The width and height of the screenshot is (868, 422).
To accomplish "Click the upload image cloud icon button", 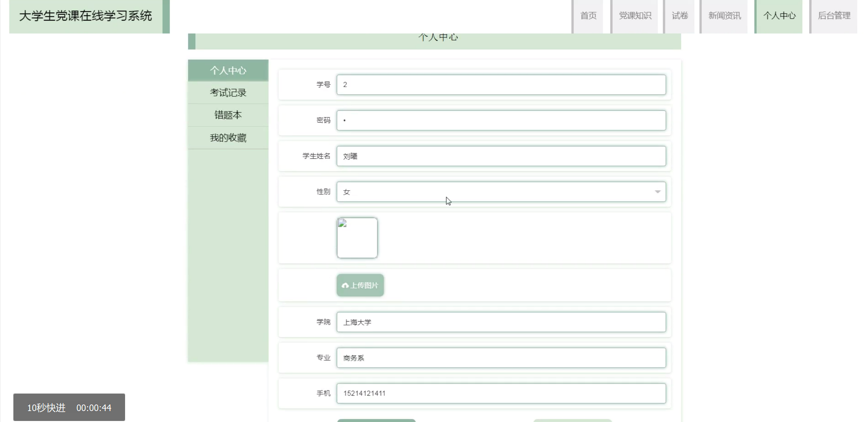I will click(x=360, y=285).
